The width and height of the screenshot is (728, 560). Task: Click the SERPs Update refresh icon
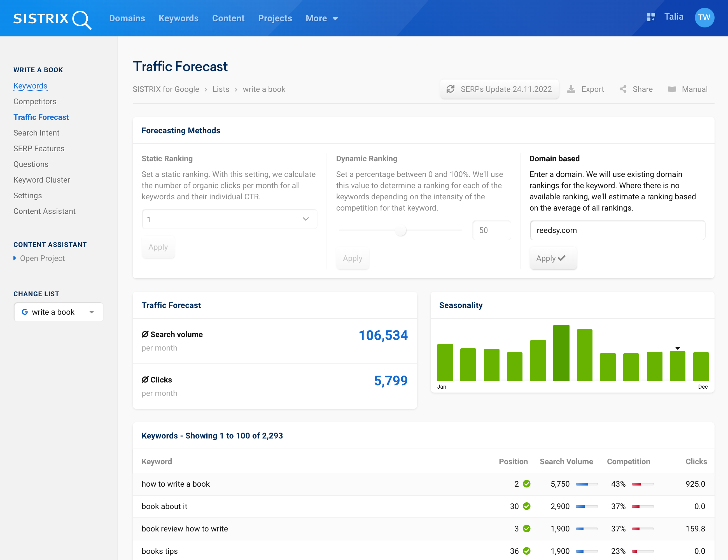click(x=451, y=89)
